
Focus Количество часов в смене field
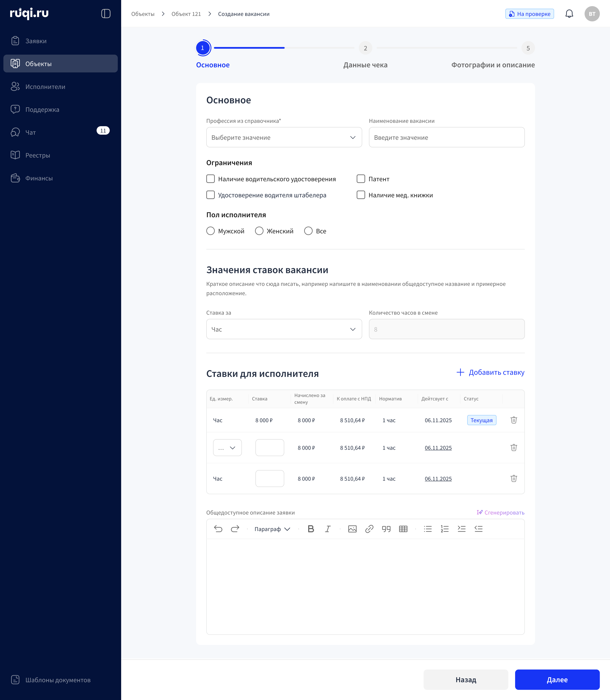(x=447, y=329)
